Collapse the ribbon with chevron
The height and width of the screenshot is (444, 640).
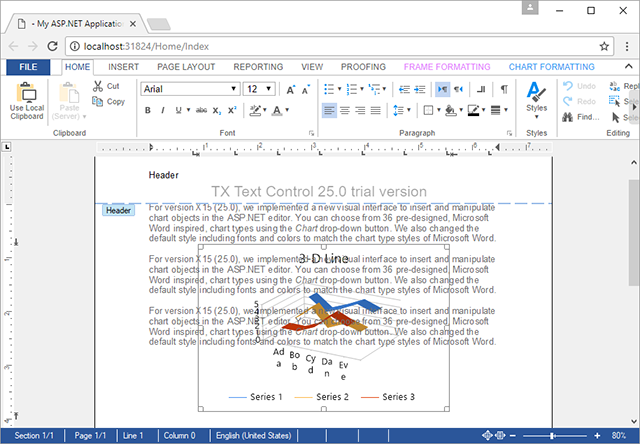[629, 67]
